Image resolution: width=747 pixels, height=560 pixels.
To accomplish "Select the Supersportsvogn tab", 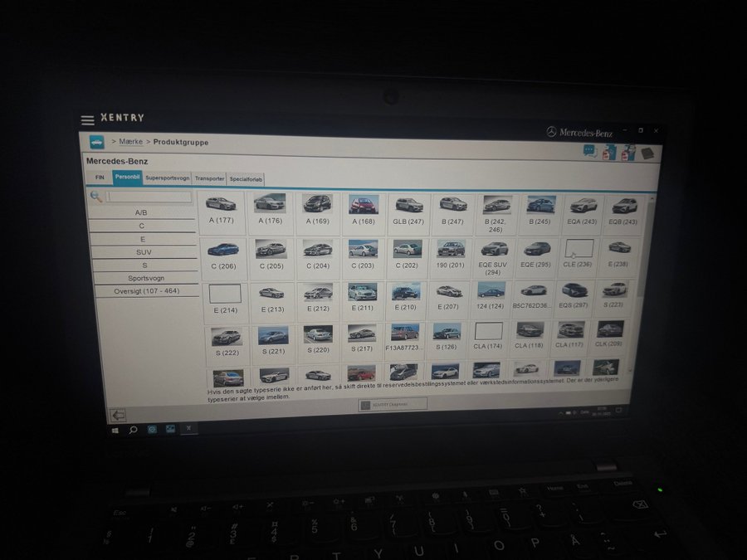I will coord(167,178).
